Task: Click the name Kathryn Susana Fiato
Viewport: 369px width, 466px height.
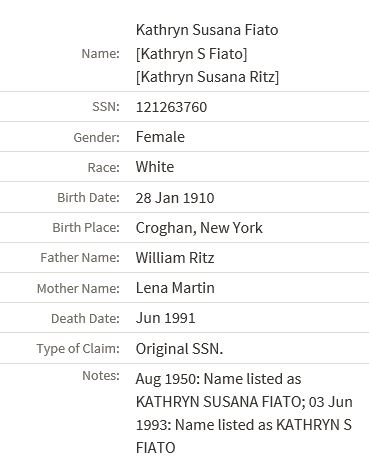Action: click(207, 30)
